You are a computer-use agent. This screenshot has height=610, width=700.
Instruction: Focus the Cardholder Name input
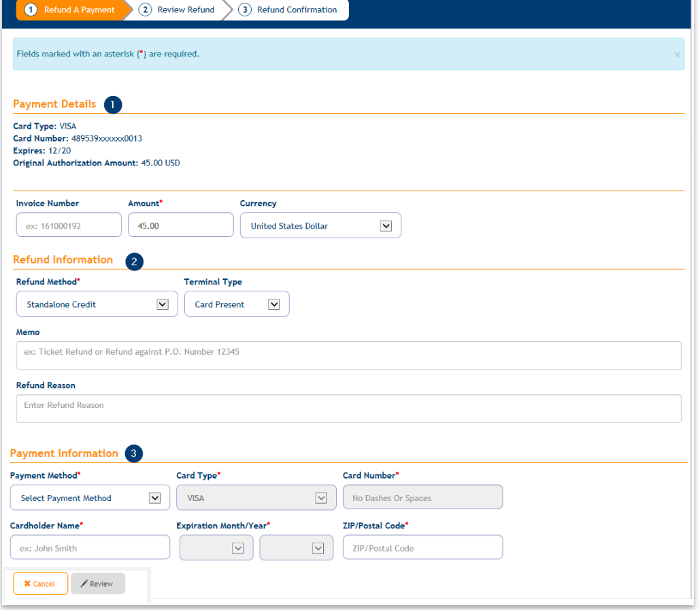point(90,548)
